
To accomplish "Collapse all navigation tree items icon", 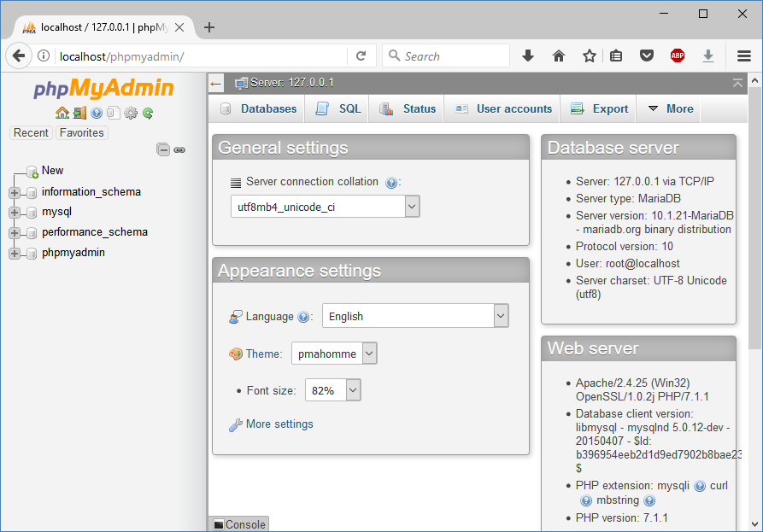I will point(163,149).
